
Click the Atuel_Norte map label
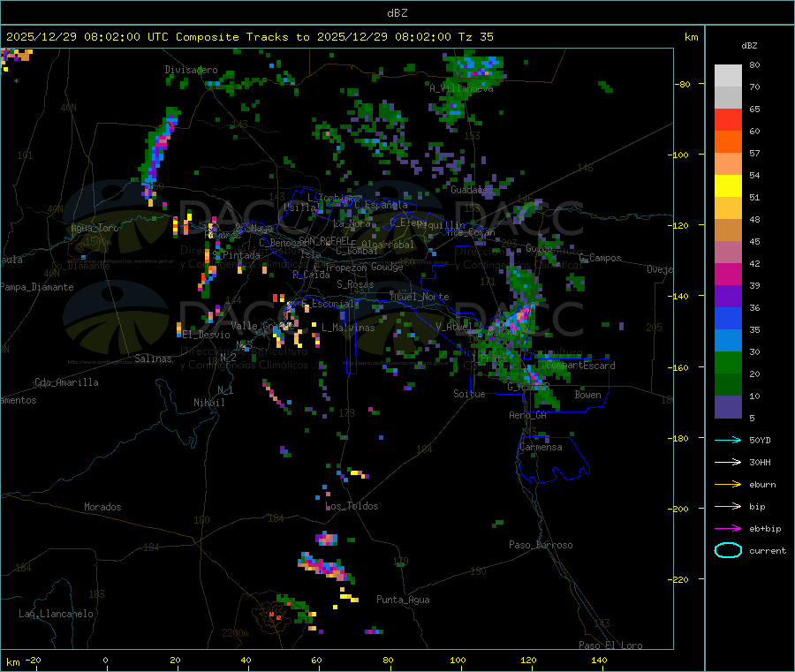coord(420,296)
